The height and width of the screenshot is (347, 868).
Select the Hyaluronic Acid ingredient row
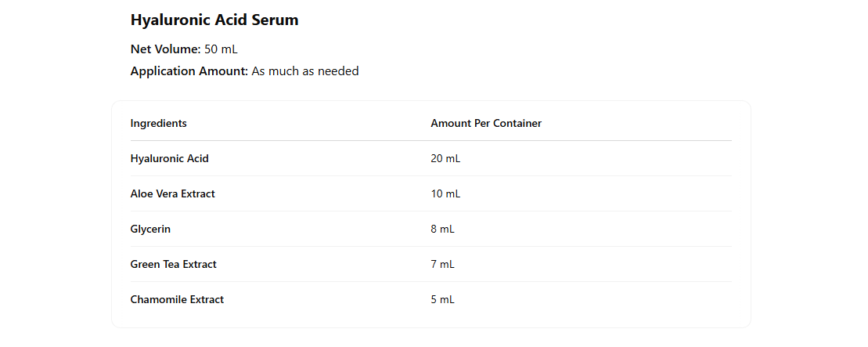pos(169,158)
